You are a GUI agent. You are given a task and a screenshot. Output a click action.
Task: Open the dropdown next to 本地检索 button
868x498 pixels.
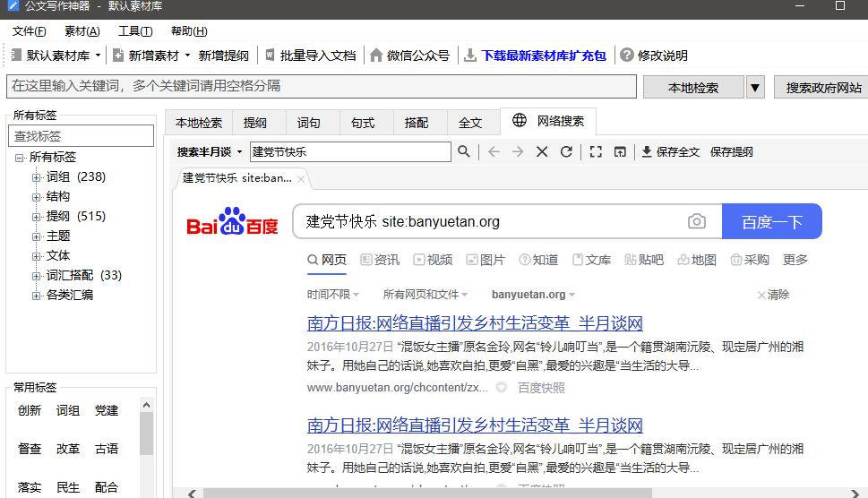coord(755,88)
